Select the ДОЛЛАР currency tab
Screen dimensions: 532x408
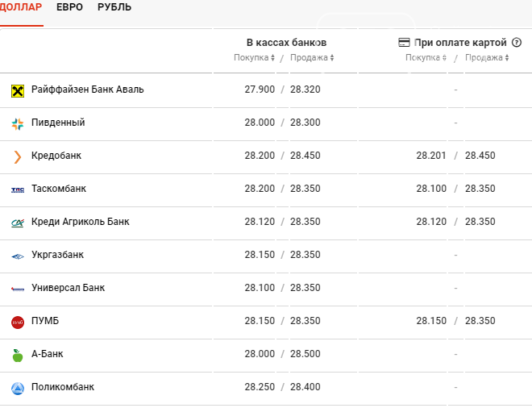[22, 7]
